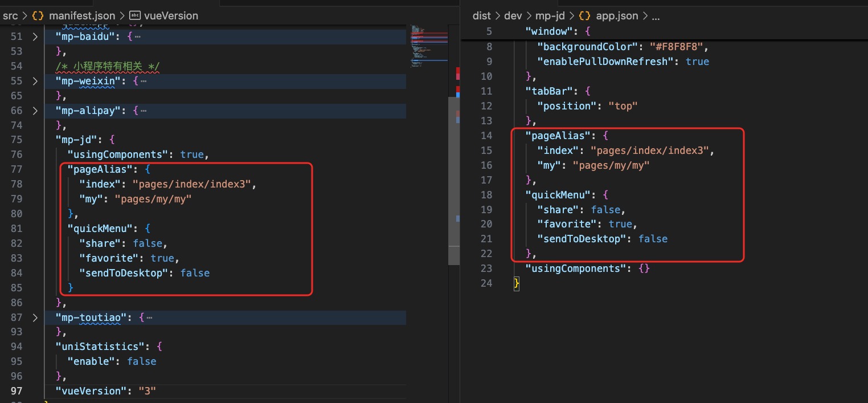Open the manifest.json breadcrumb segment
This screenshot has height=403, width=868.
point(82,16)
